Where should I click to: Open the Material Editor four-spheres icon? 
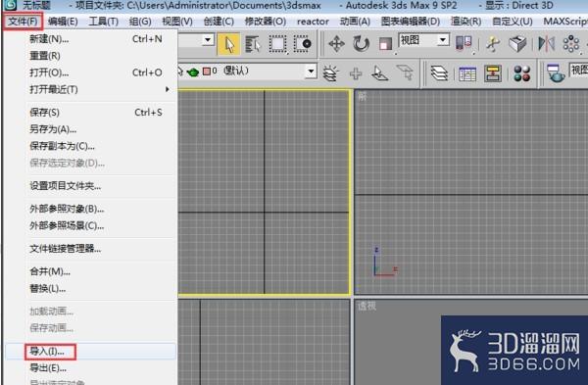pyautogui.click(x=521, y=73)
